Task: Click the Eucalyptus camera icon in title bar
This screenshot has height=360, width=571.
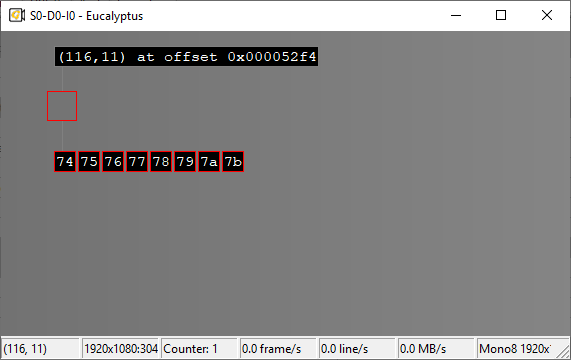Action: click(17, 16)
